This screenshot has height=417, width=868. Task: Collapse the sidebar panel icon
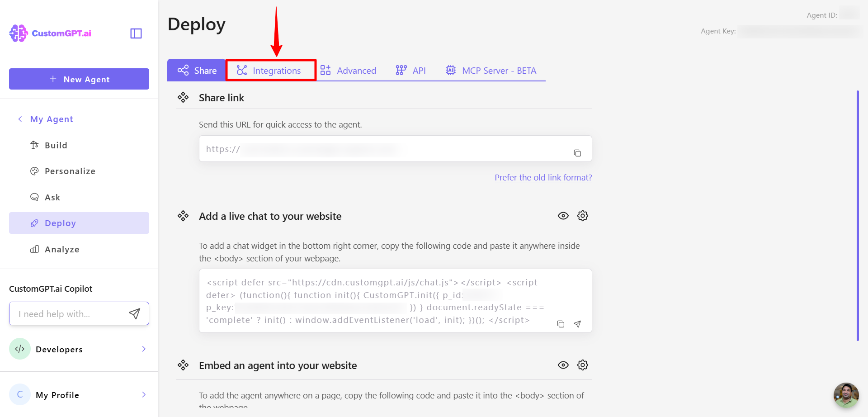coord(136,33)
